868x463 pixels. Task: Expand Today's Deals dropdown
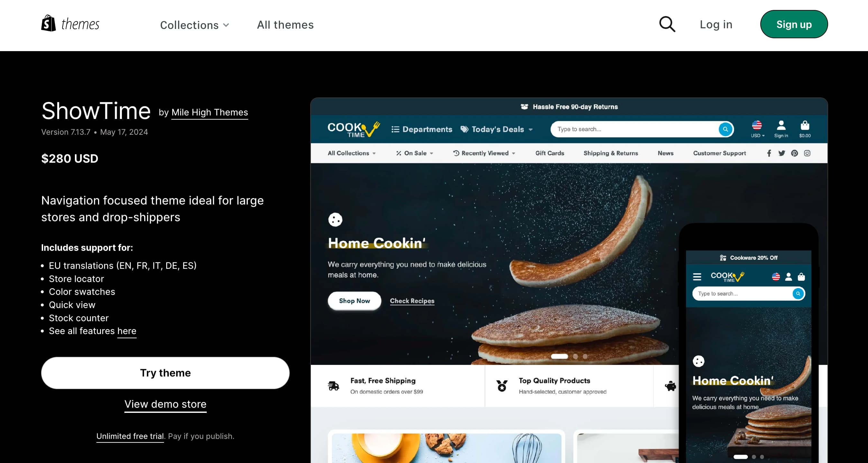click(x=497, y=129)
